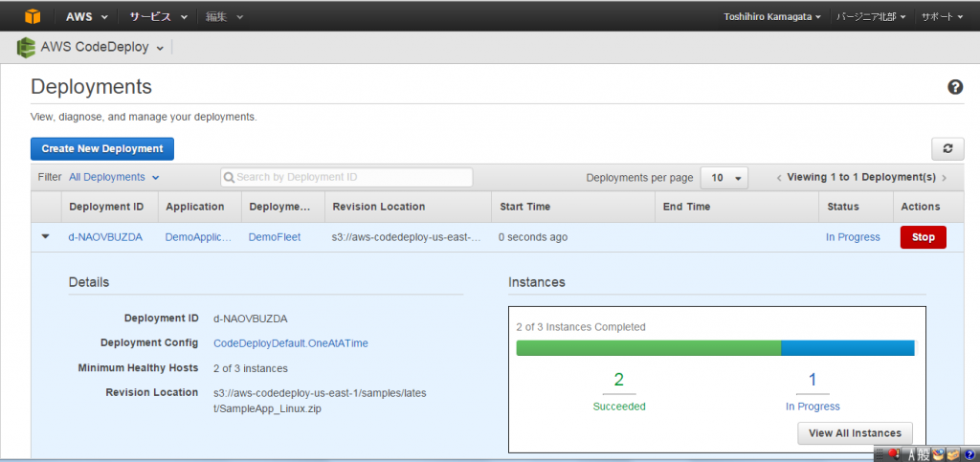Click the Succeeded instances count
Image resolution: width=980 pixels, height=462 pixels.
click(x=619, y=380)
